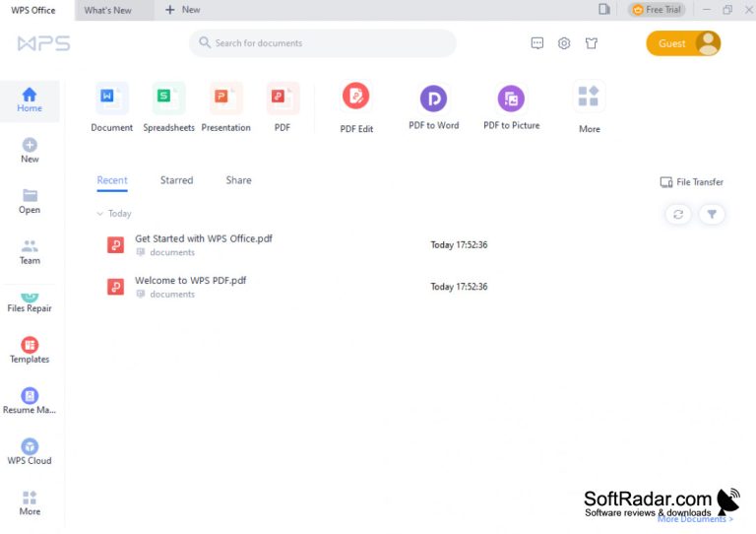Click the sidebar layout icon in title bar
The height and width of the screenshot is (534, 756).
tap(604, 9)
